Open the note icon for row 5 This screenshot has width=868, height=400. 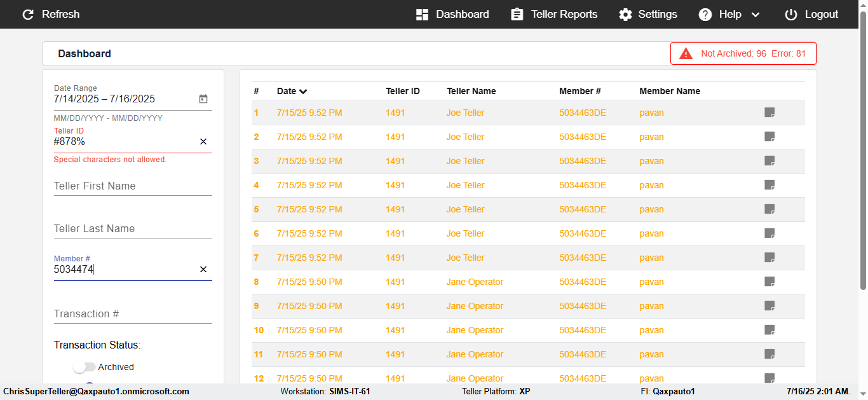[770, 209]
